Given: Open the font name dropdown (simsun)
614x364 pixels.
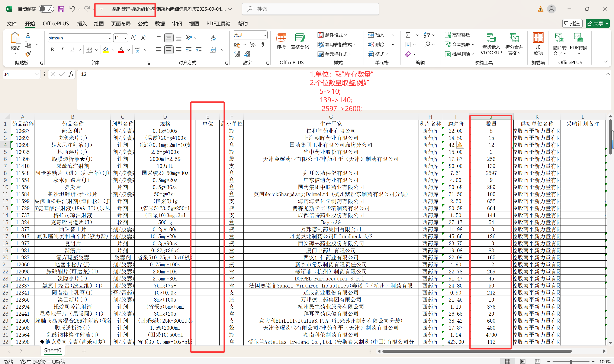Looking at the screenshot, I should click(x=109, y=38).
